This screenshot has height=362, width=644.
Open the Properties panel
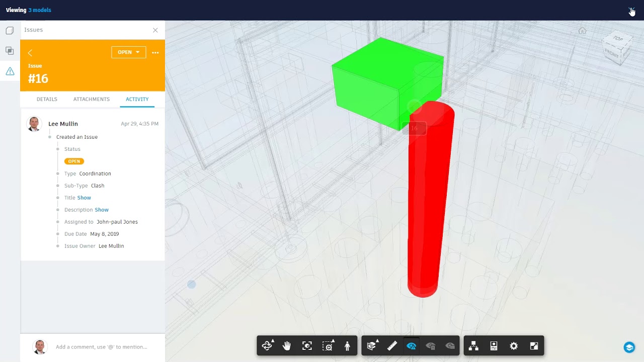(494, 346)
